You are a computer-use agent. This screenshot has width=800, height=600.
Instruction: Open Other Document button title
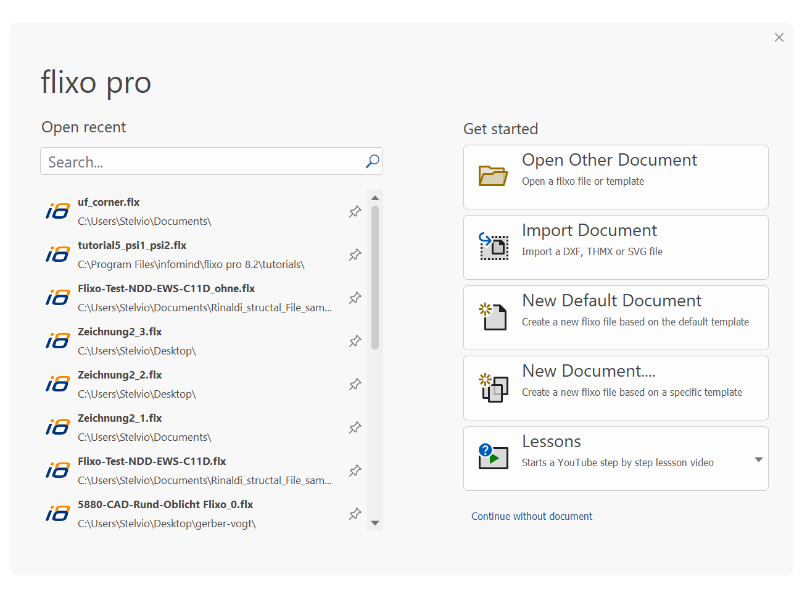(609, 160)
